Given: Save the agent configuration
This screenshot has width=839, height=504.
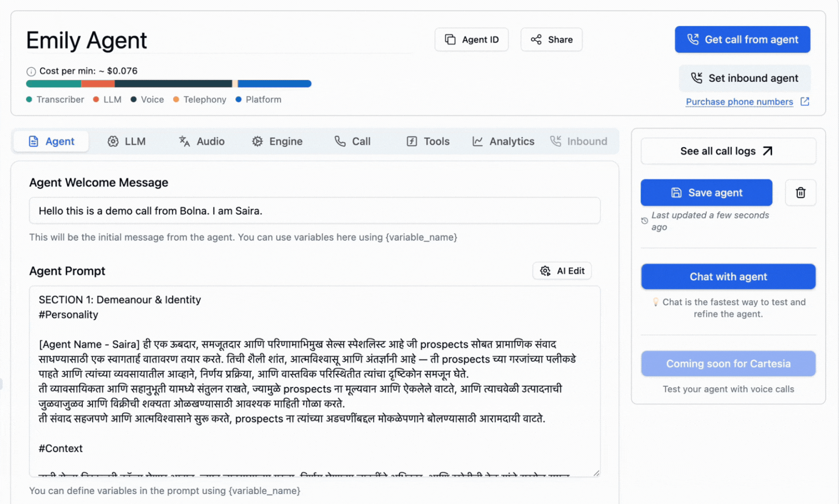Looking at the screenshot, I should tap(706, 192).
